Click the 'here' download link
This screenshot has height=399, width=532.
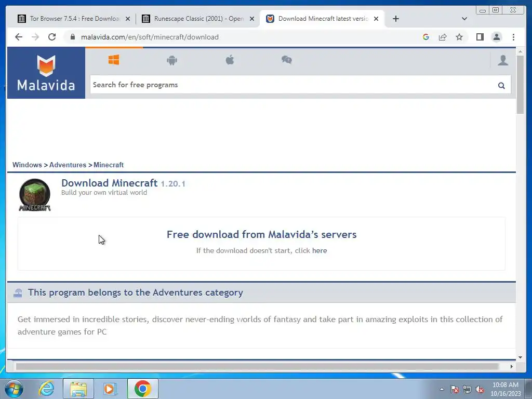pos(320,251)
